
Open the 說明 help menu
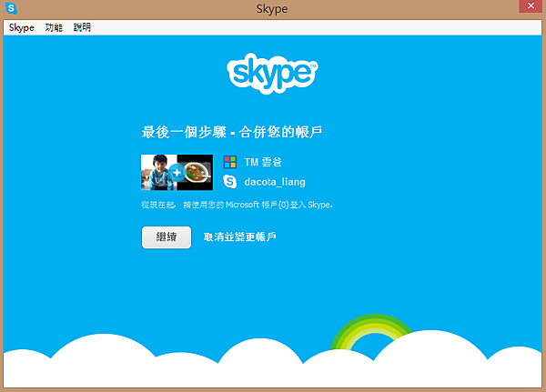(82, 27)
